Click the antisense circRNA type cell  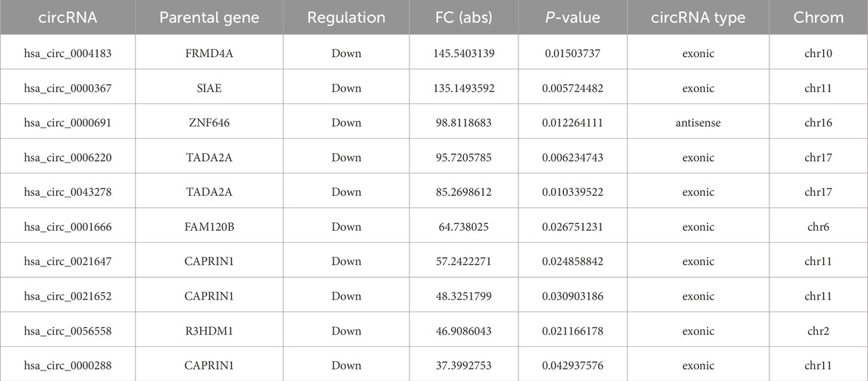pos(698,123)
